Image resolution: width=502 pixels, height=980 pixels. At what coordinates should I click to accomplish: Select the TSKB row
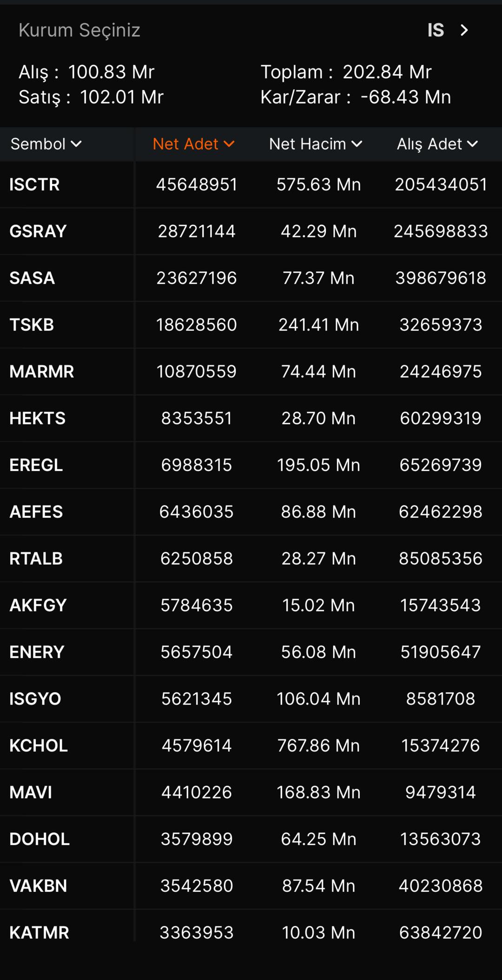point(32,325)
